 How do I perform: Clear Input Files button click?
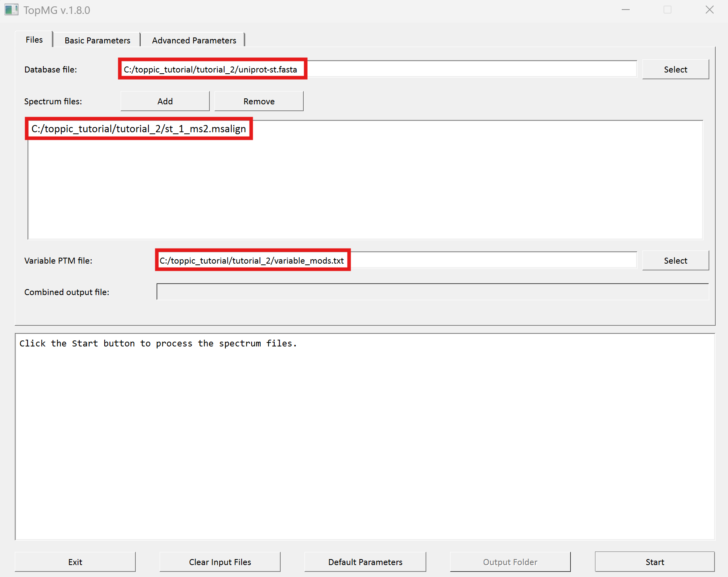point(220,562)
